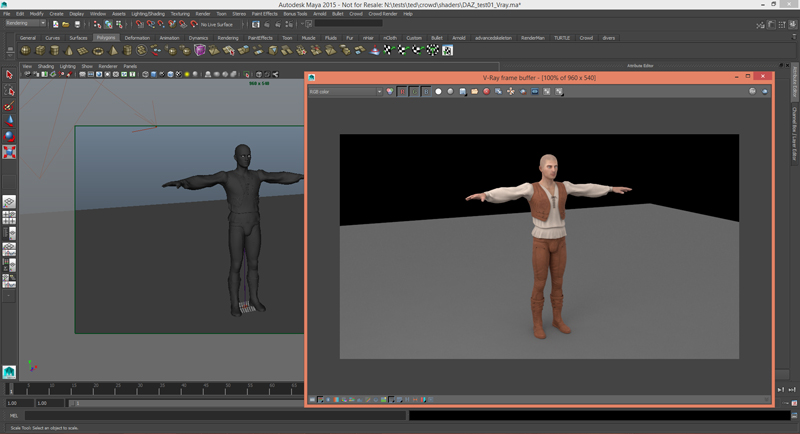Create a polygon sphere from the shelf
This screenshot has width=800, height=434.
tap(26, 50)
